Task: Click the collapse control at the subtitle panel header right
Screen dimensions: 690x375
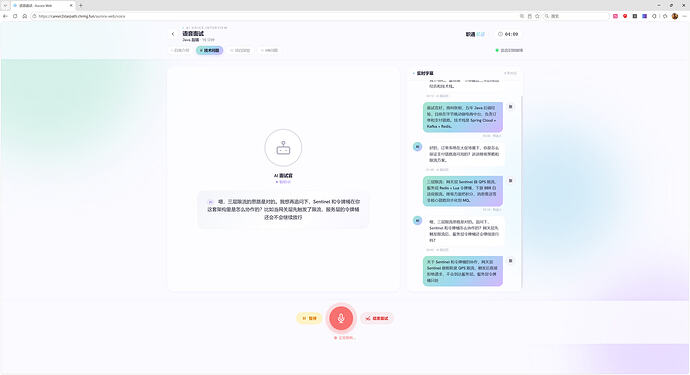Action: (510, 73)
